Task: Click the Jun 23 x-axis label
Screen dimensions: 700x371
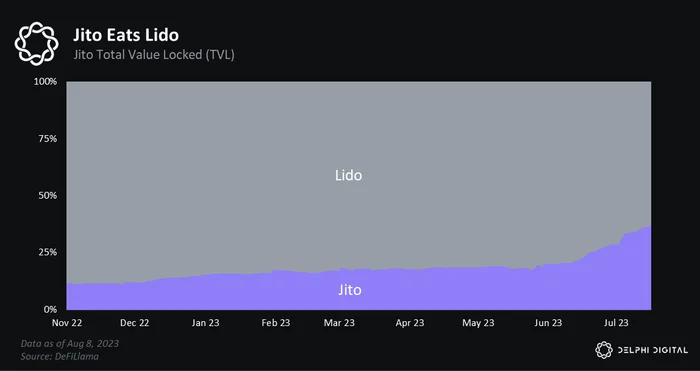Action: pos(548,323)
